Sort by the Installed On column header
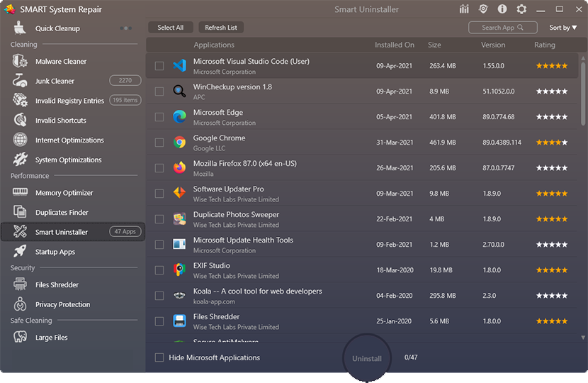The width and height of the screenshot is (588, 383). (395, 45)
